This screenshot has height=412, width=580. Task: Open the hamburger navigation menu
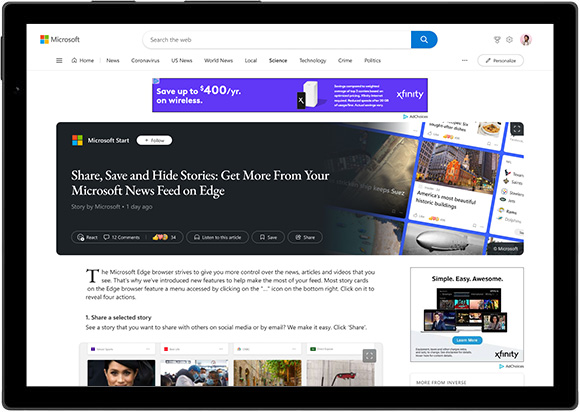(x=59, y=60)
